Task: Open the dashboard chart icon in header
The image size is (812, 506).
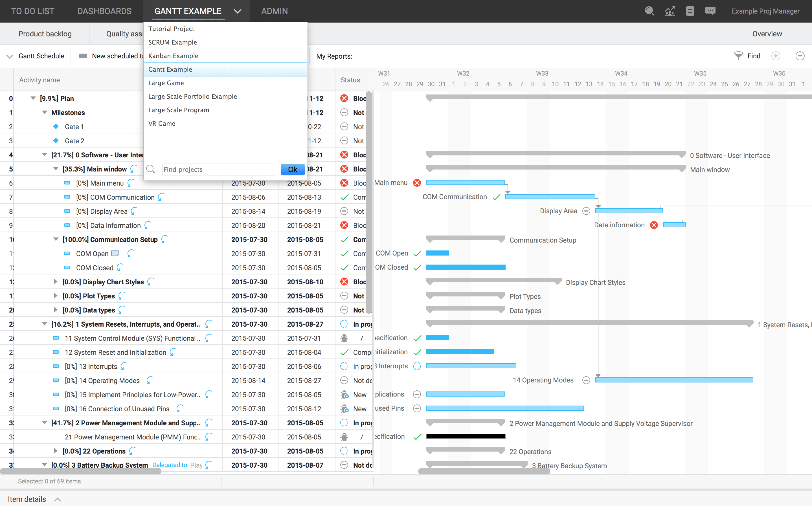Action: (x=670, y=11)
